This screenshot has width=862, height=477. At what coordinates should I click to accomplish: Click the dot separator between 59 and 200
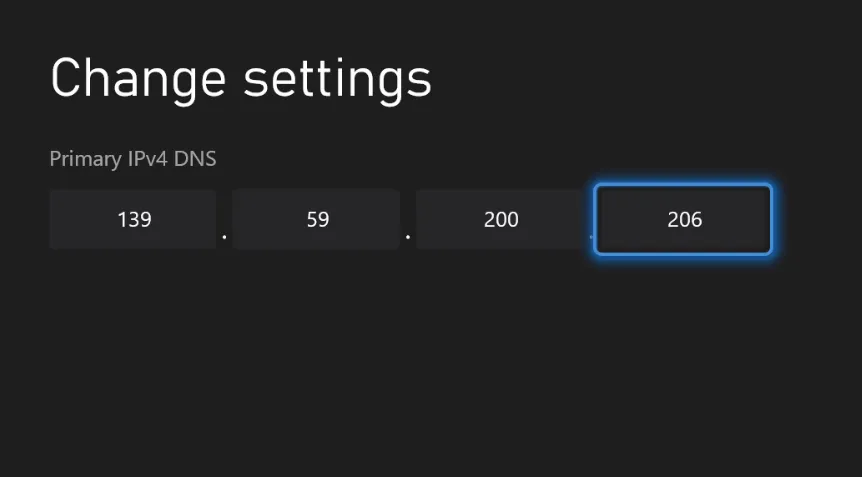(x=408, y=238)
